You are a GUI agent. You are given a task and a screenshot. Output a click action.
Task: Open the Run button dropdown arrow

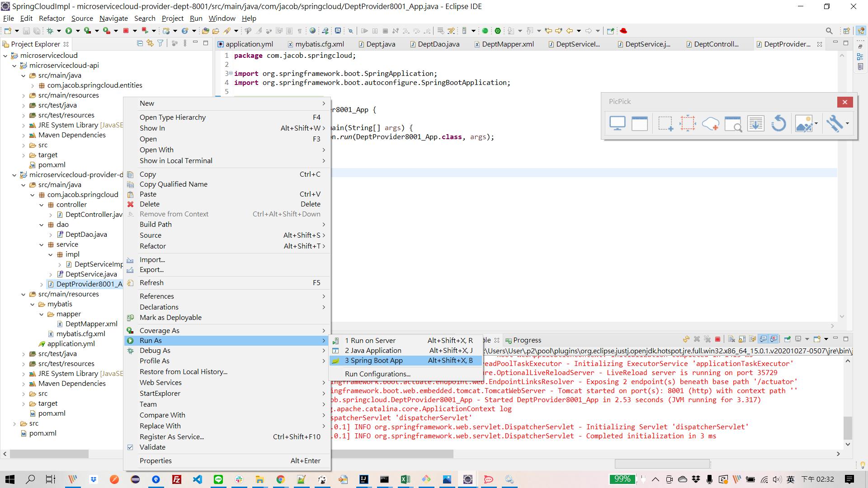coord(78,31)
